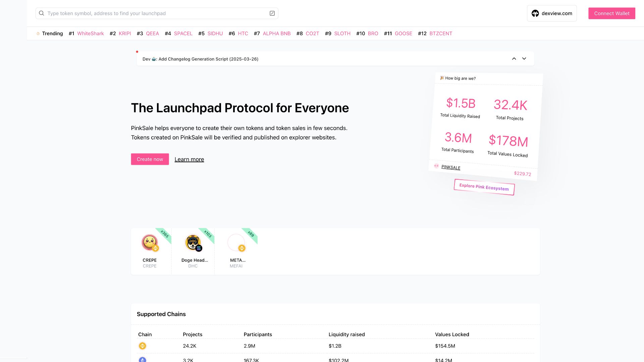Open trending token GOOSE
The height and width of the screenshot is (362, 644).
click(x=404, y=34)
